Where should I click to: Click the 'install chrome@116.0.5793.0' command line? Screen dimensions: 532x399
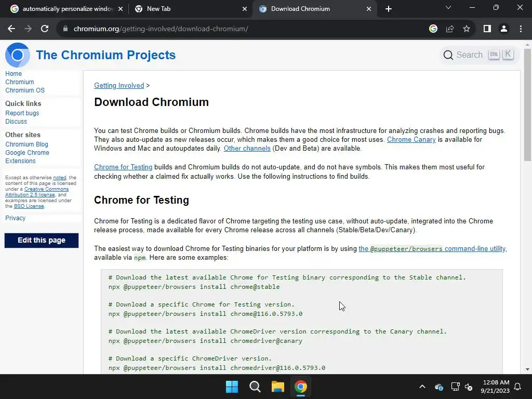pos(205,314)
